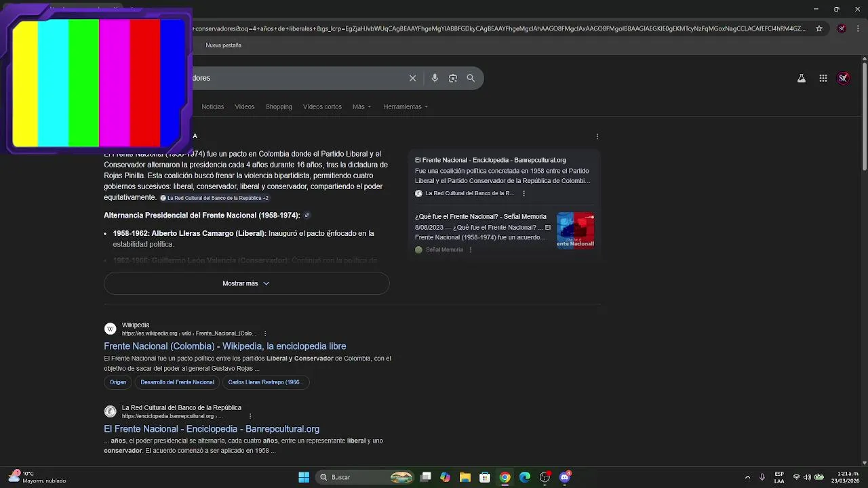
Task: Click the Carlos Lleras Restrepo chip
Action: click(x=266, y=382)
